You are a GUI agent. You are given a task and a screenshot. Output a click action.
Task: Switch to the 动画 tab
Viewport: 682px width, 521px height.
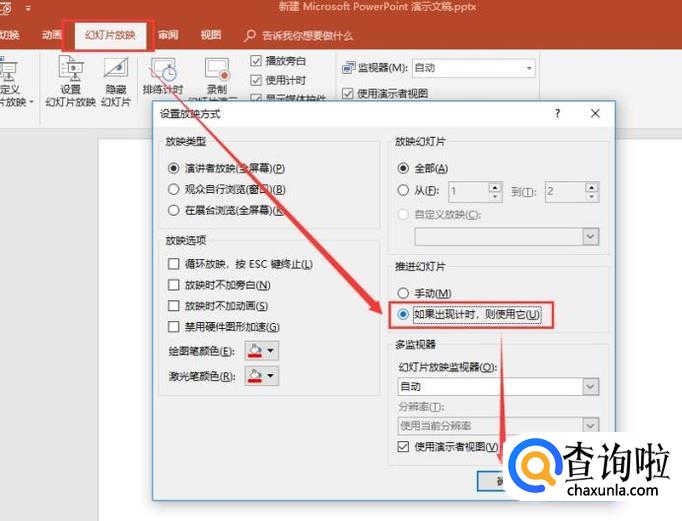click(x=52, y=35)
